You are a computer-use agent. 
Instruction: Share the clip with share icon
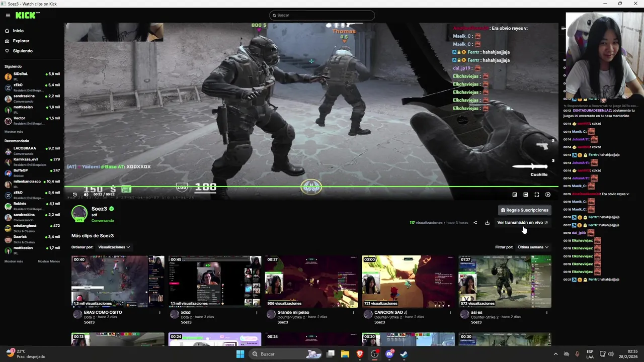point(475,223)
